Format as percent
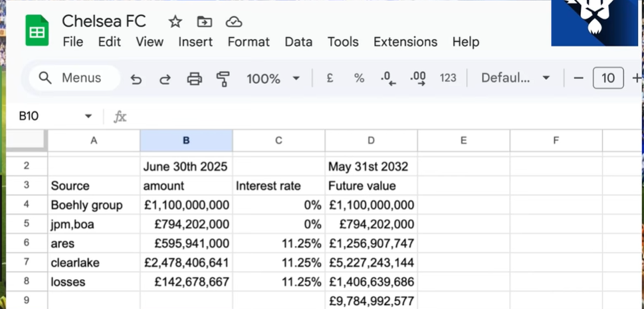The height and width of the screenshot is (309, 644). coord(359,78)
